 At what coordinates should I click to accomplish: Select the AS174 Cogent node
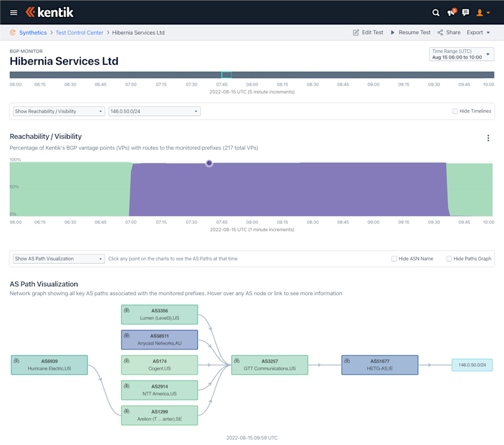[x=159, y=365]
